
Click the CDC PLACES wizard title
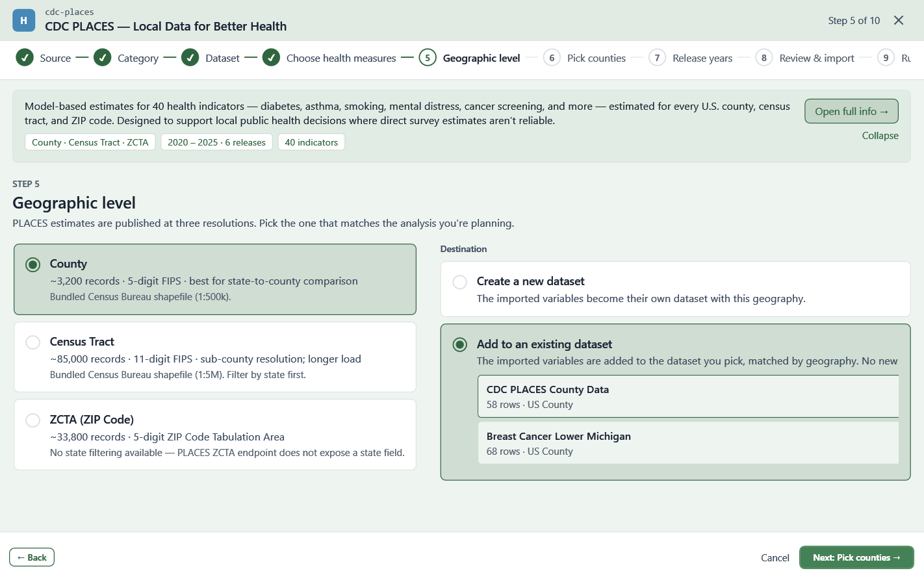click(166, 26)
